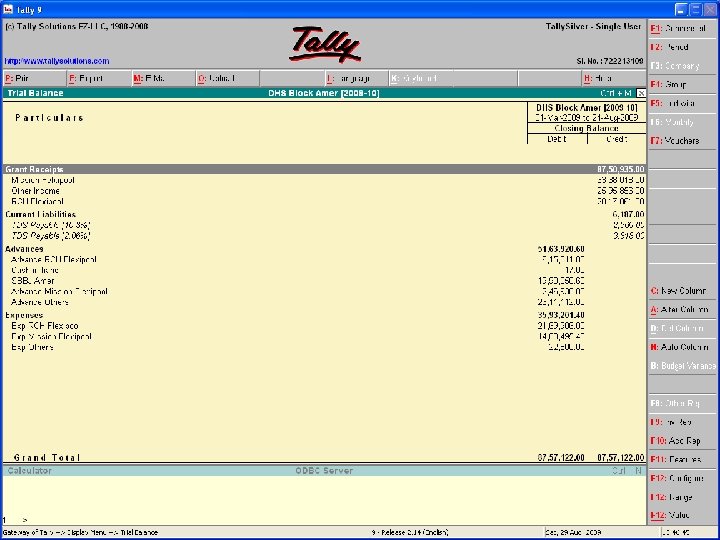Select the Exp RCH Flexipool row
Screen dimensions: 720x540
coord(324,326)
